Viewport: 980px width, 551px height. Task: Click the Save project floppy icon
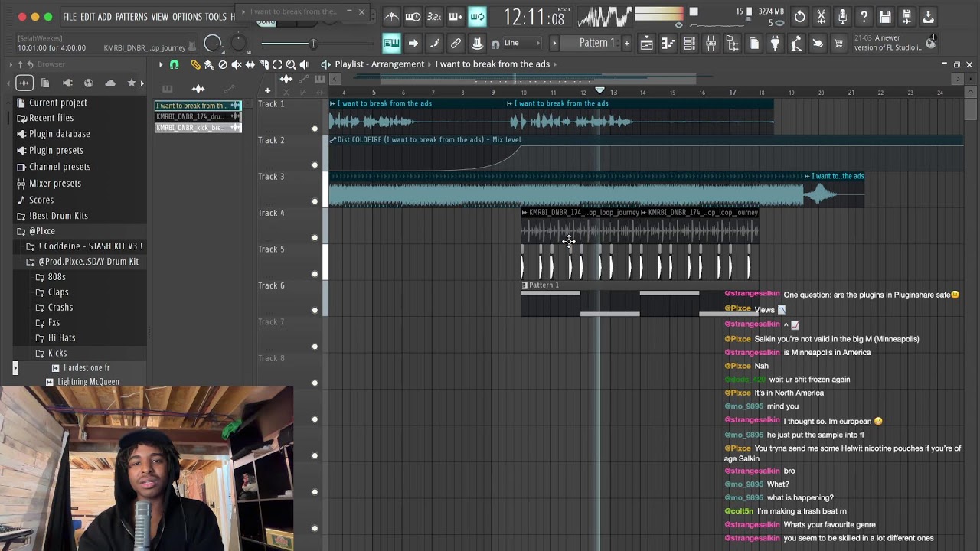(x=886, y=17)
